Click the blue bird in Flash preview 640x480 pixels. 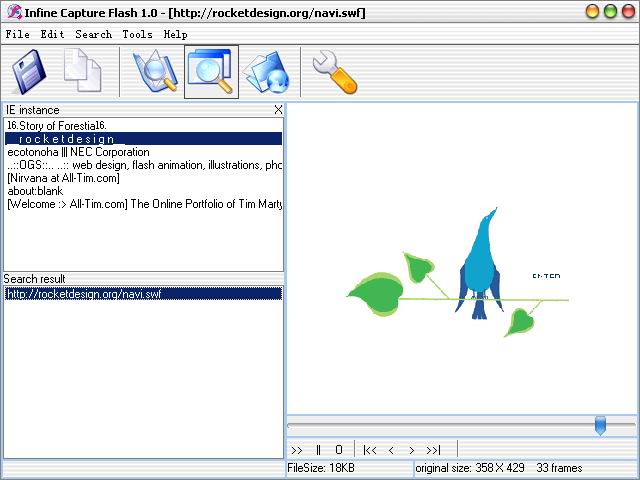(479, 263)
